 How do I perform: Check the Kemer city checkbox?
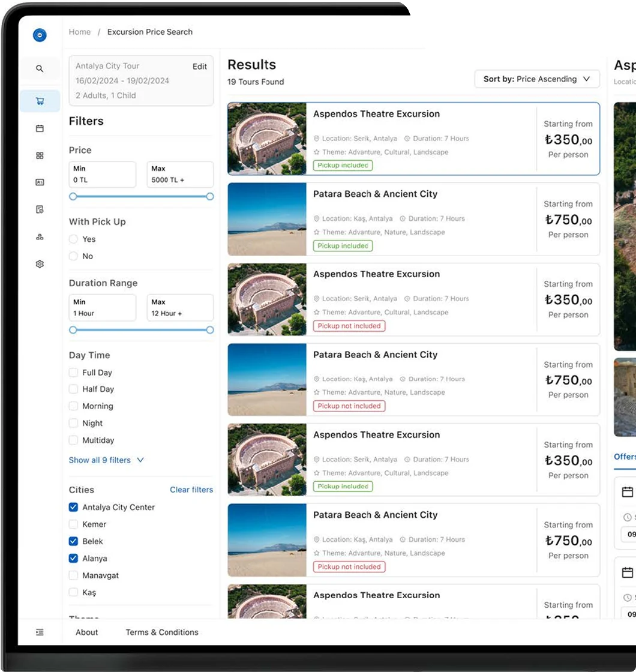(73, 524)
